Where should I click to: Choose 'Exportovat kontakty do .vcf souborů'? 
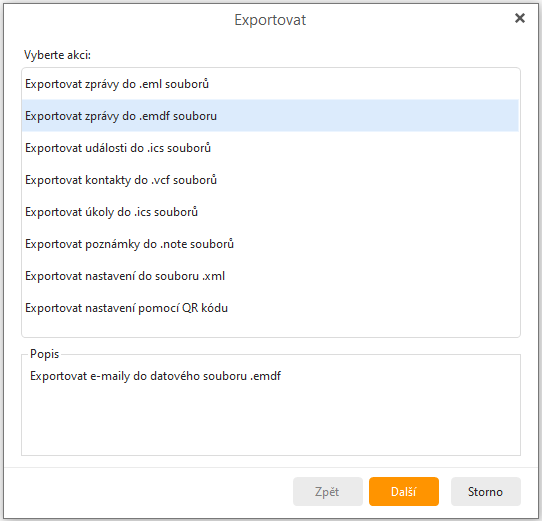click(270, 180)
